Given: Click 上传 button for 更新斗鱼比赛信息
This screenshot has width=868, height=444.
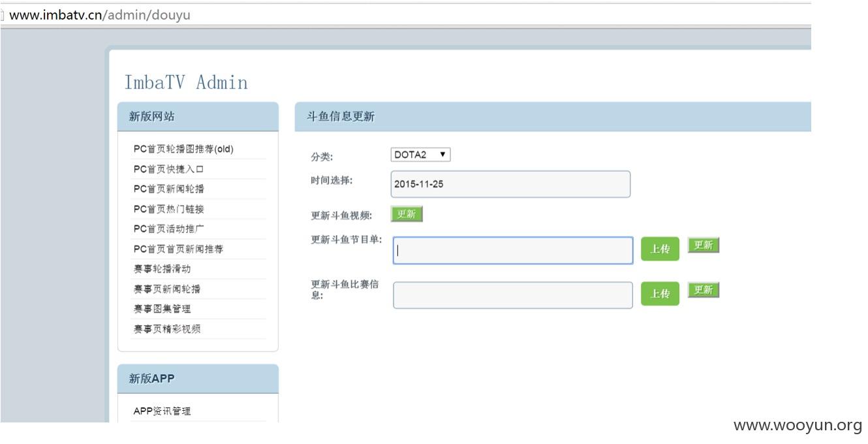Looking at the screenshot, I should coord(660,294).
